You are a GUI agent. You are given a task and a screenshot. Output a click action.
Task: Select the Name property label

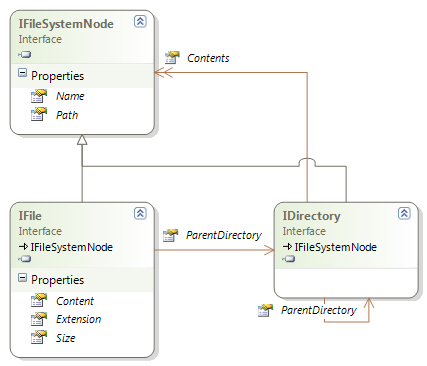(70, 96)
